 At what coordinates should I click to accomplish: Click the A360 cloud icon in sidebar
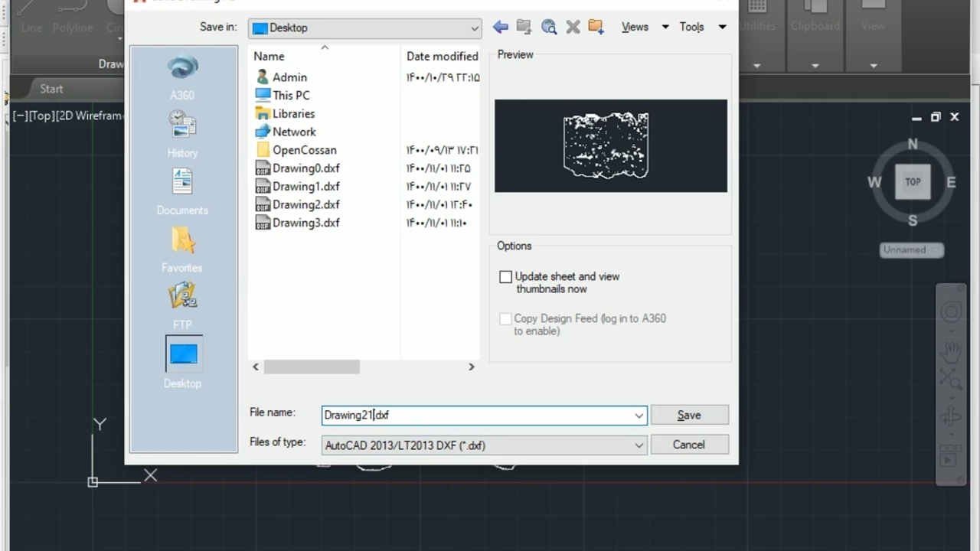point(182,68)
